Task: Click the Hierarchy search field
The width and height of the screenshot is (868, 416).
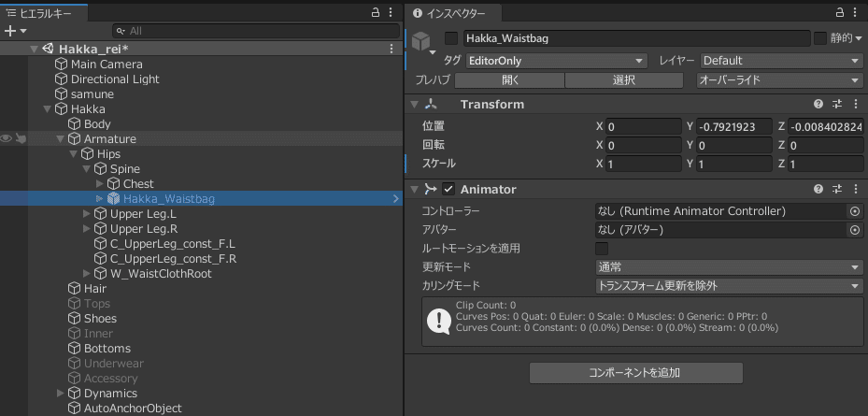Action: pyautogui.click(x=256, y=31)
